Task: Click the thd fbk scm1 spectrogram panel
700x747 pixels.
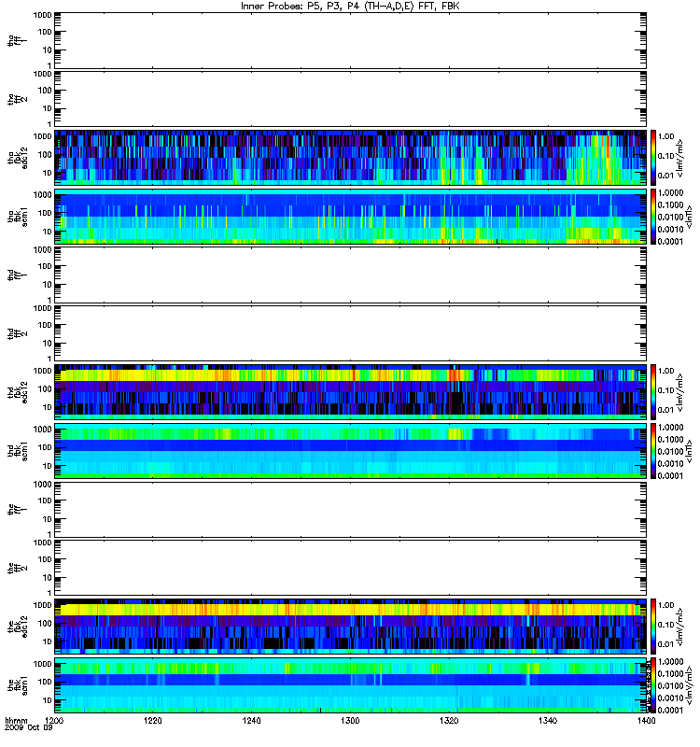Action: (x=350, y=451)
